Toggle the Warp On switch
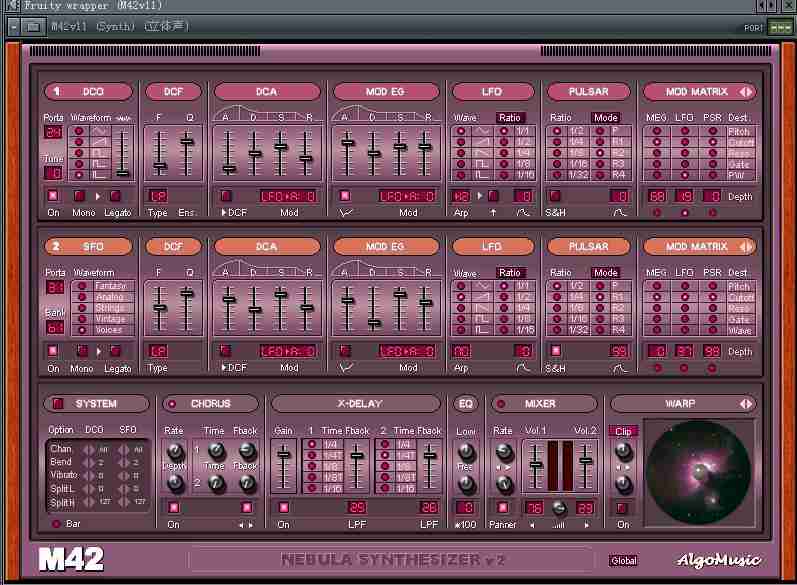The width and height of the screenshot is (797, 585). pyautogui.click(x=621, y=507)
